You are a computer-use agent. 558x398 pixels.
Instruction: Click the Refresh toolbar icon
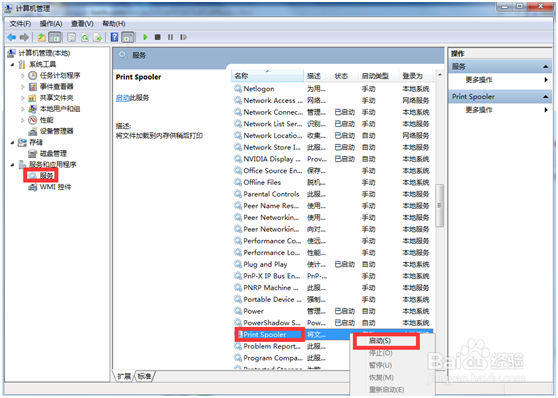pos(85,37)
